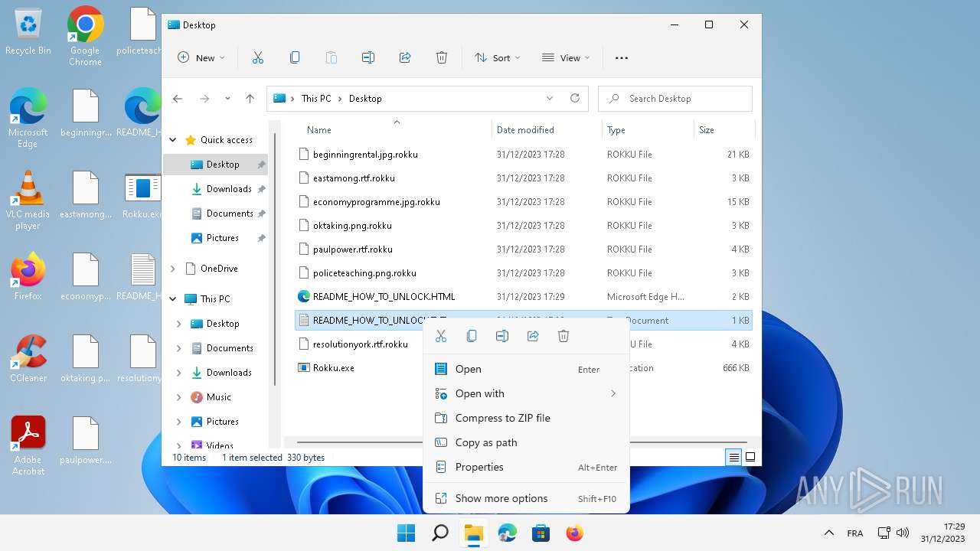Choose Show more options
Screen dimensions: 980x551
click(x=526, y=498)
